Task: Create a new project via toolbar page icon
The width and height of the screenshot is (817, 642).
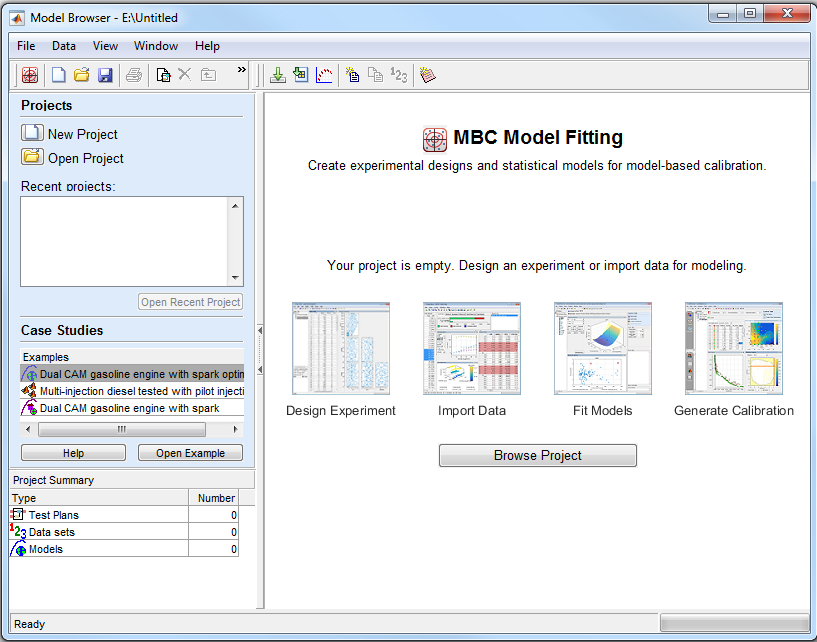Action: coord(58,75)
